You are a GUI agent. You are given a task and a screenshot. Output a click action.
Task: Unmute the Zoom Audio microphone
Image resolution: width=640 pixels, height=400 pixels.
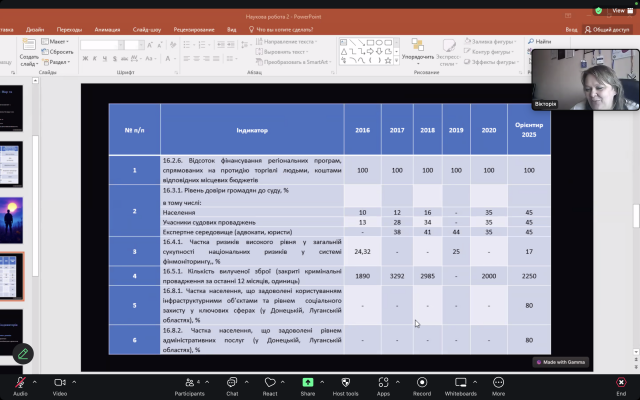(20, 386)
